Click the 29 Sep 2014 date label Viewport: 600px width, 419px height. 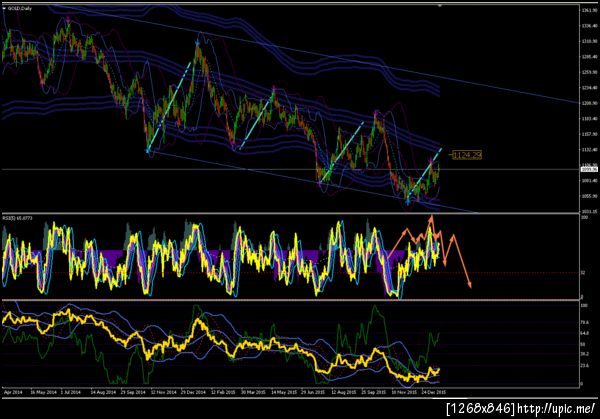pyautogui.click(x=133, y=392)
